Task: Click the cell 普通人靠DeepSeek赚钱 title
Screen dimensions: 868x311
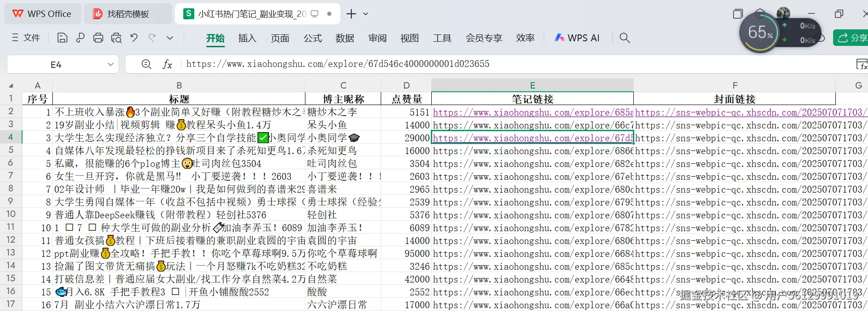Action: coord(179,215)
